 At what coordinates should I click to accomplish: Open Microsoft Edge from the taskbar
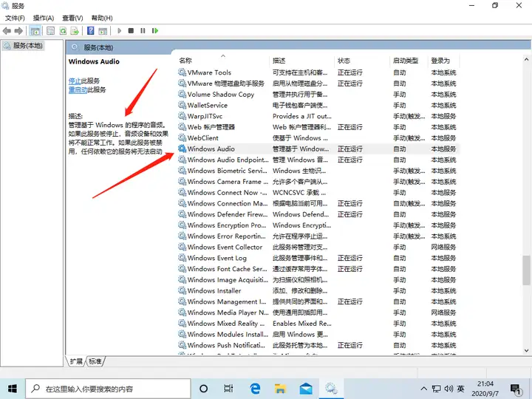pos(255,389)
